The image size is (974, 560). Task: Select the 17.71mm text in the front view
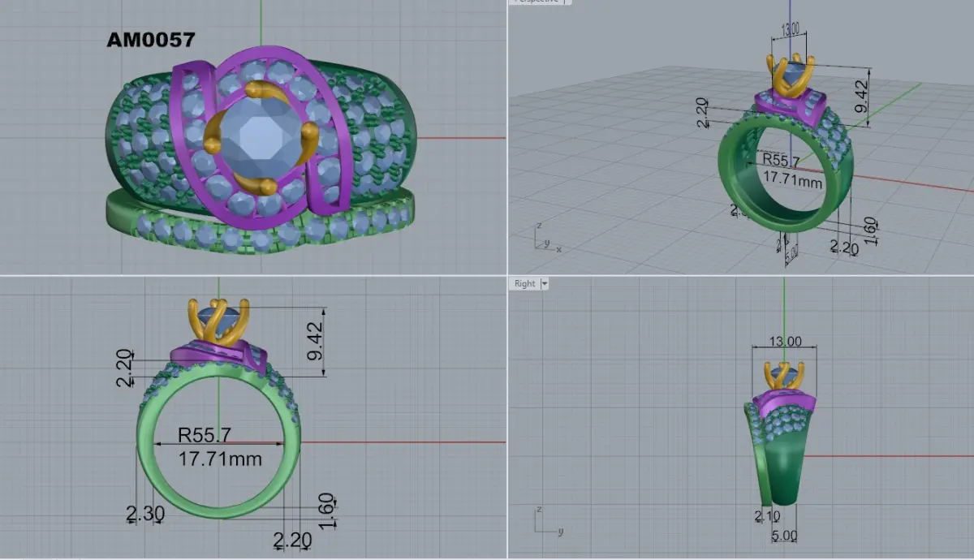pyautogui.click(x=220, y=459)
